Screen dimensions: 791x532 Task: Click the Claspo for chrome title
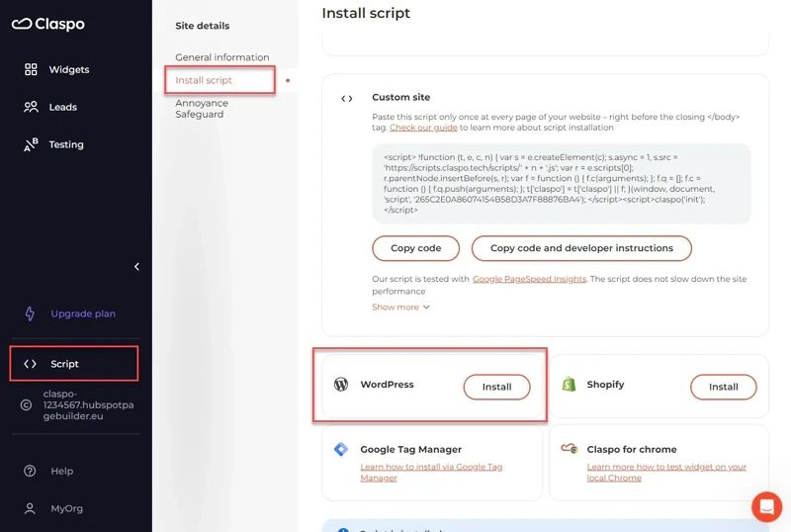click(632, 449)
